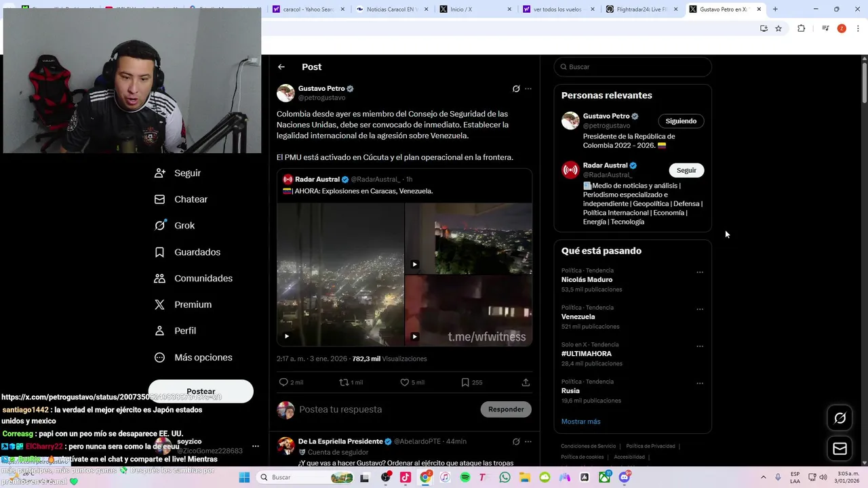The width and height of the screenshot is (868, 488).
Task: Open chat overlay three-dot menu
Action: tap(255, 446)
